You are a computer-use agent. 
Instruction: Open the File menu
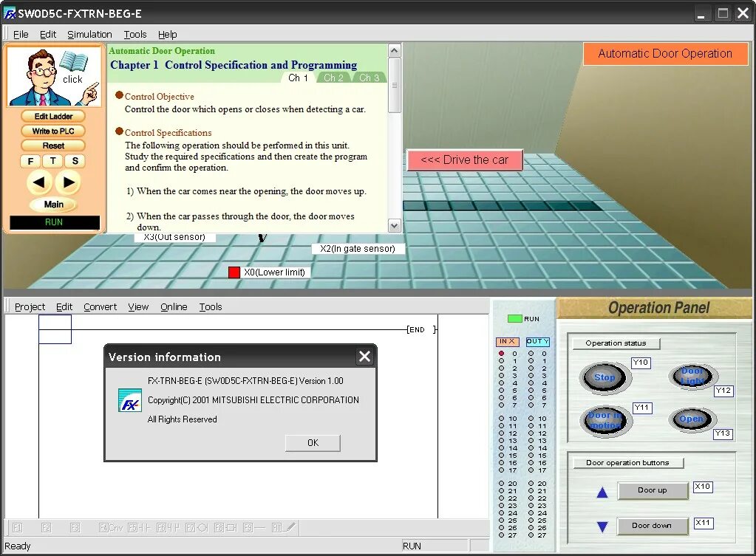[x=21, y=34]
